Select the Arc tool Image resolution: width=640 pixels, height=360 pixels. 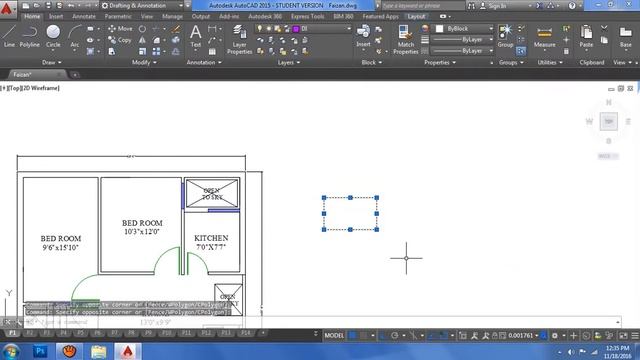(75, 36)
